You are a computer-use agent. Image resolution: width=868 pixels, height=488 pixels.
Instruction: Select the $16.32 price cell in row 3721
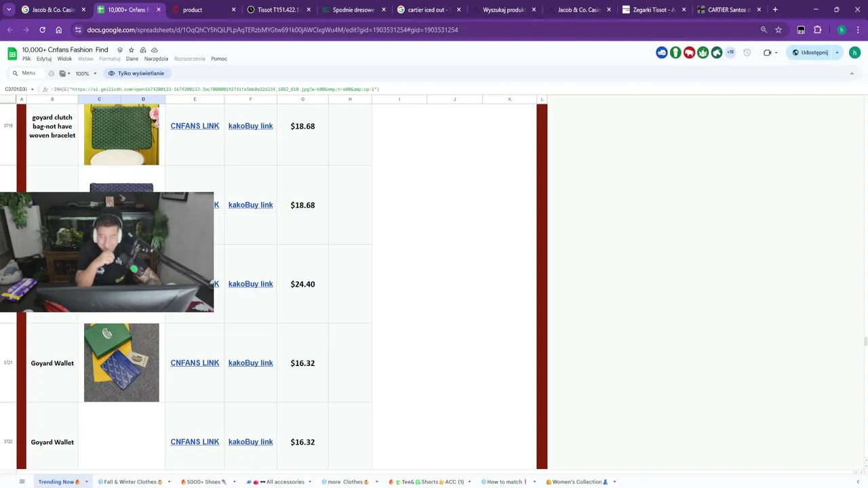[302, 363]
